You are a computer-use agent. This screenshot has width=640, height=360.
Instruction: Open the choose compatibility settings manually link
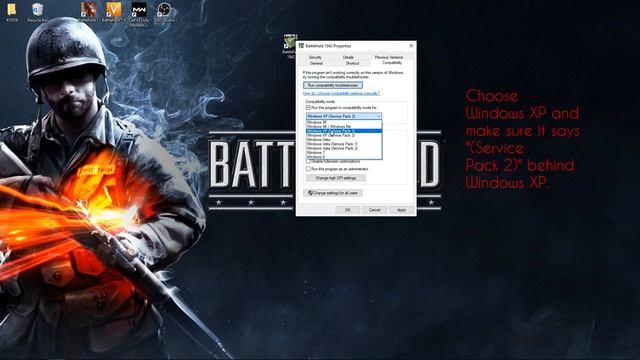[x=341, y=93]
